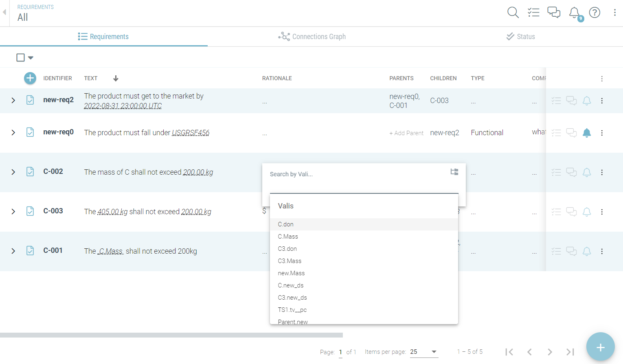Open select-all checkbox dropdown arrow

[31, 58]
